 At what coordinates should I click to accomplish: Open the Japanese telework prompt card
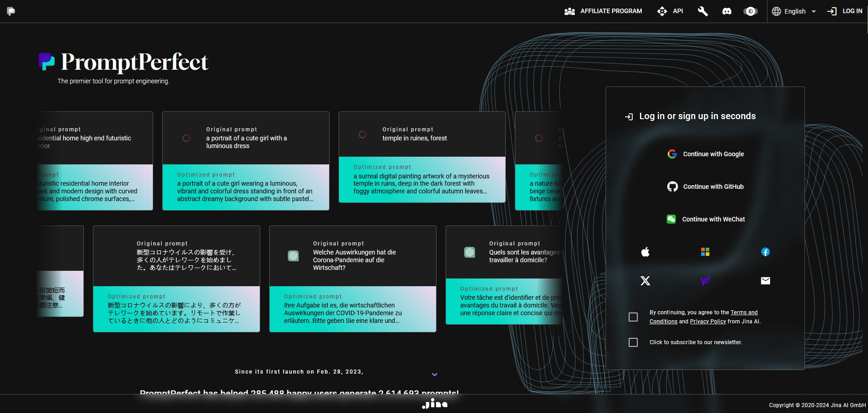(x=176, y=279)
